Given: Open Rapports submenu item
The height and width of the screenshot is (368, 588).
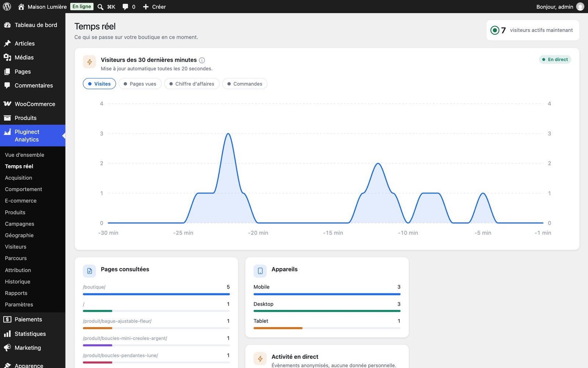Looking at the screenshot, I should pos(16,293).
